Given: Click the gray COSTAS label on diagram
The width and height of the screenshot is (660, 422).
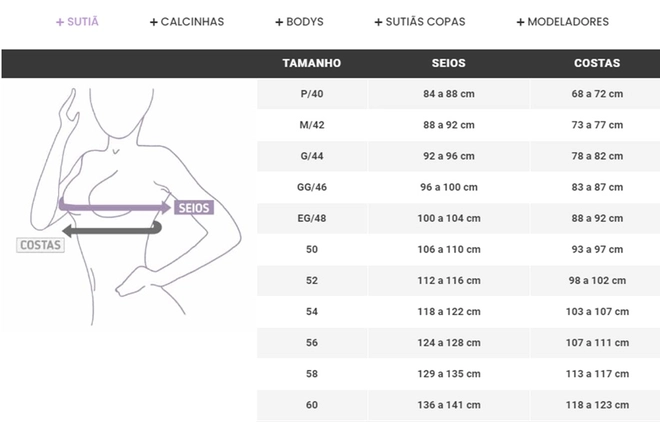Looking at the screenshot, I should pos(40,245).
